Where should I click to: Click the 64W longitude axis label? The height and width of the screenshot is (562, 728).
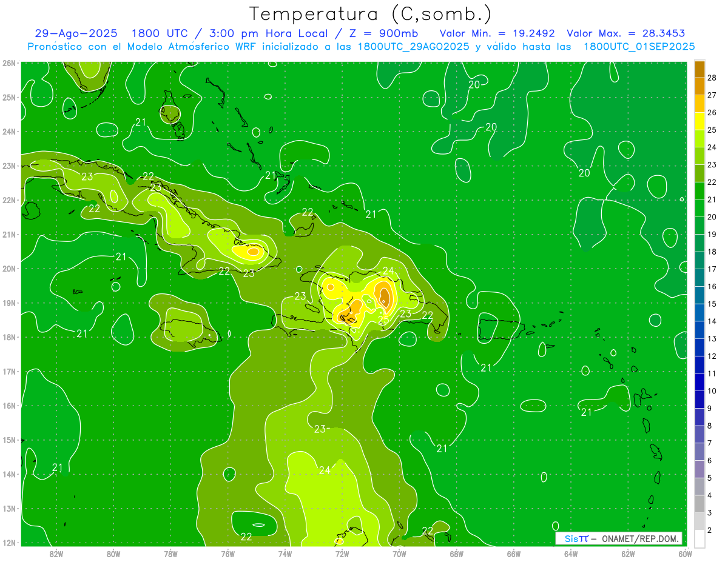point(571,554)
